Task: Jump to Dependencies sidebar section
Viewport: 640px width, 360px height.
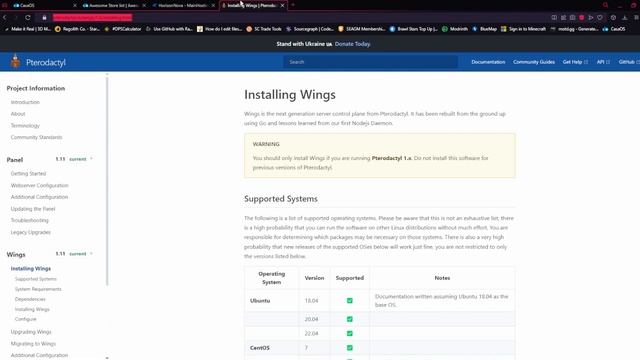Action: coord(30,299)
